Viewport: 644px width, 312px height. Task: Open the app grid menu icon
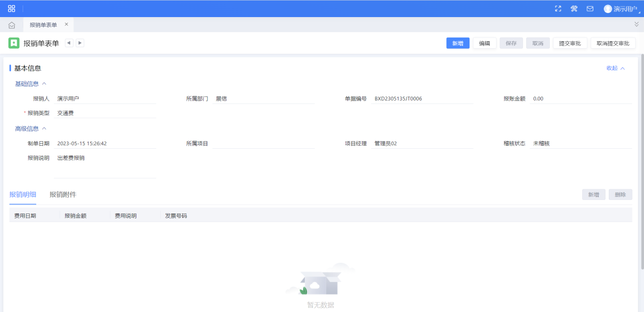point(12,9)
